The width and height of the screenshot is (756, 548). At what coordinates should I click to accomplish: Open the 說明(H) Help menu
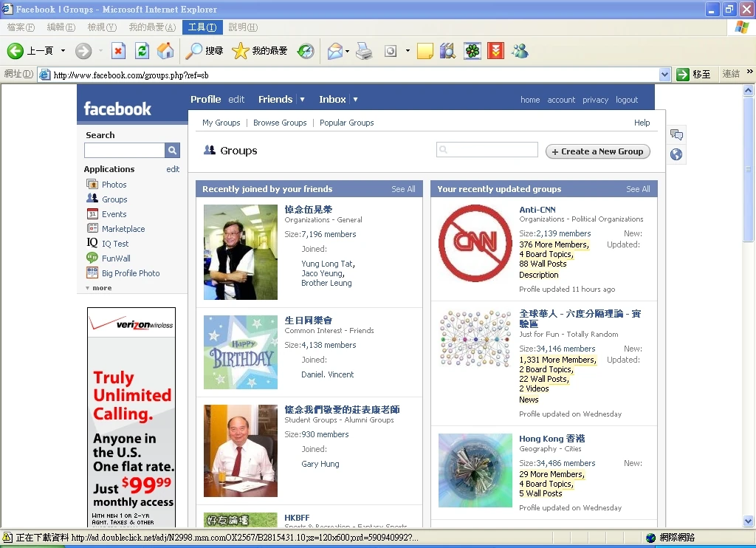[243, 27]
